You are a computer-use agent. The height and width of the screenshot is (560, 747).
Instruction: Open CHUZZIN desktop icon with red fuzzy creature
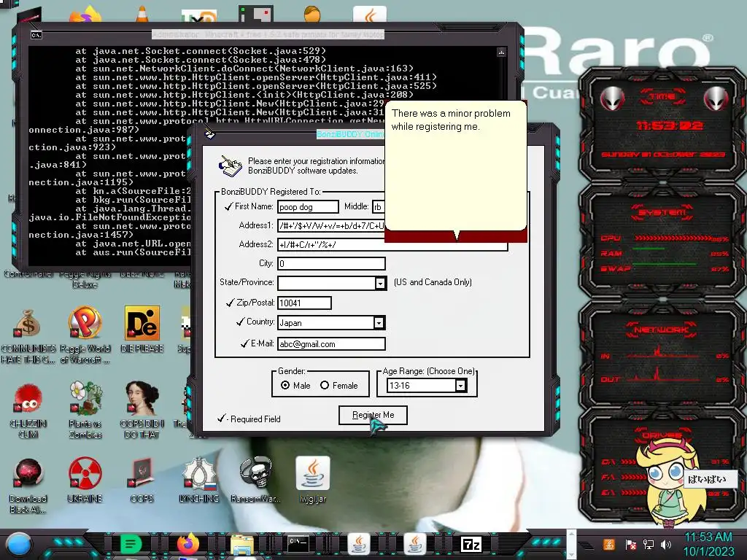tap(28, 411)
